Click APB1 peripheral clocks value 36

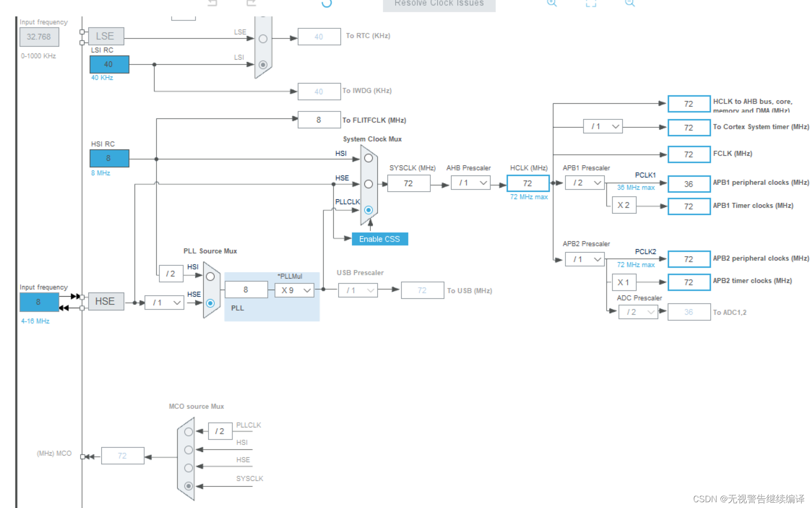click(689, 184)
